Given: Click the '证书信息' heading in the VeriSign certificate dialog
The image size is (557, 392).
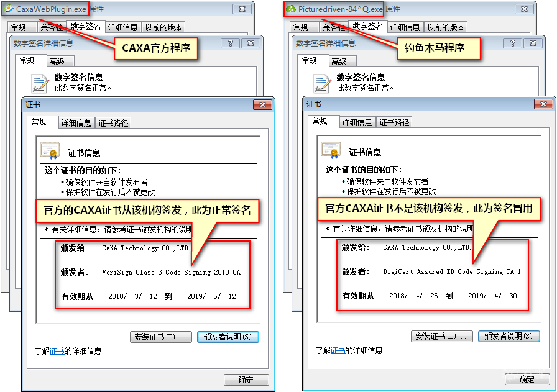Looking at the screenshot, I should click(84, 153).
